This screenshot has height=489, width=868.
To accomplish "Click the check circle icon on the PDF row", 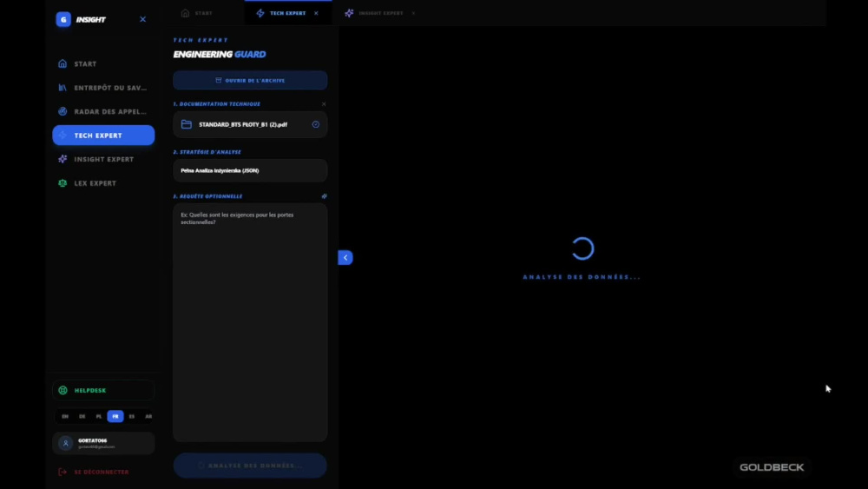I will pos(316,124).
